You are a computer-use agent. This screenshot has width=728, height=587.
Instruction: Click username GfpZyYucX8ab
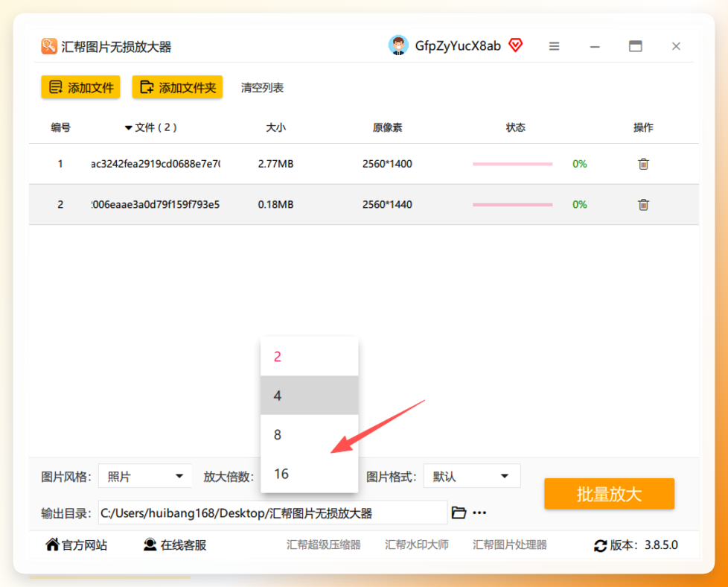click(x=458, y=46)
